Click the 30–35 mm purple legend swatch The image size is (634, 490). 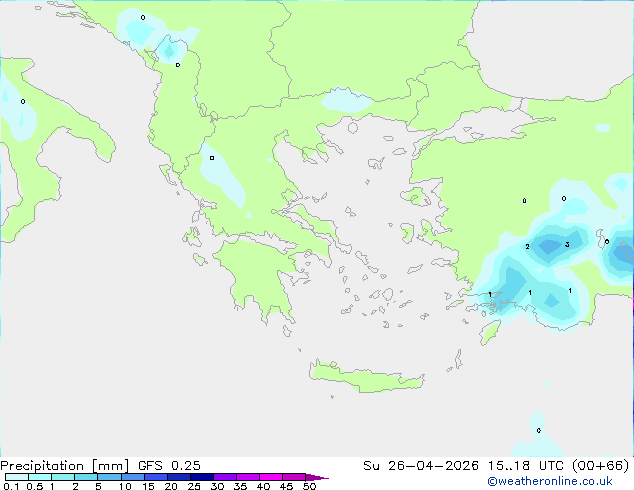[x=225, y=477]
